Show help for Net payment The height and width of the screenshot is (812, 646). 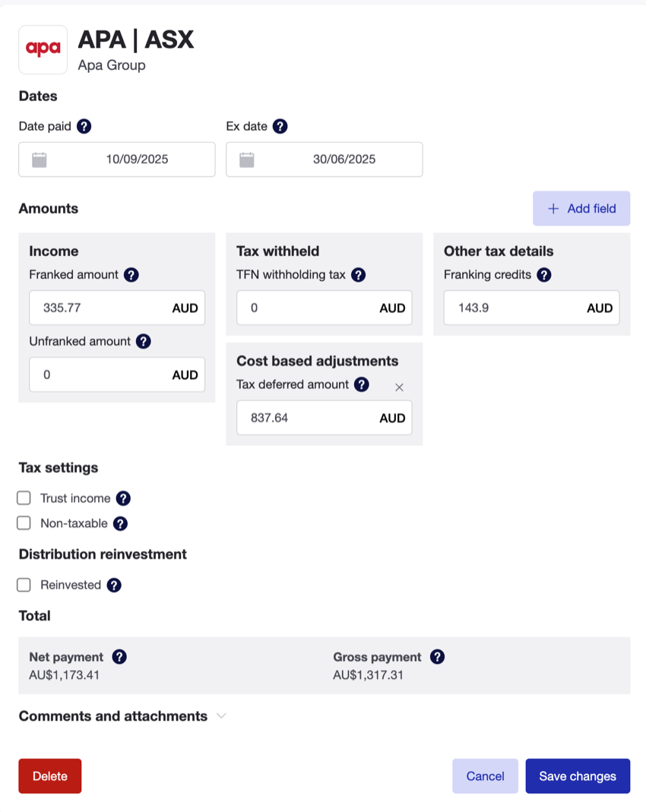click(119, 657)
